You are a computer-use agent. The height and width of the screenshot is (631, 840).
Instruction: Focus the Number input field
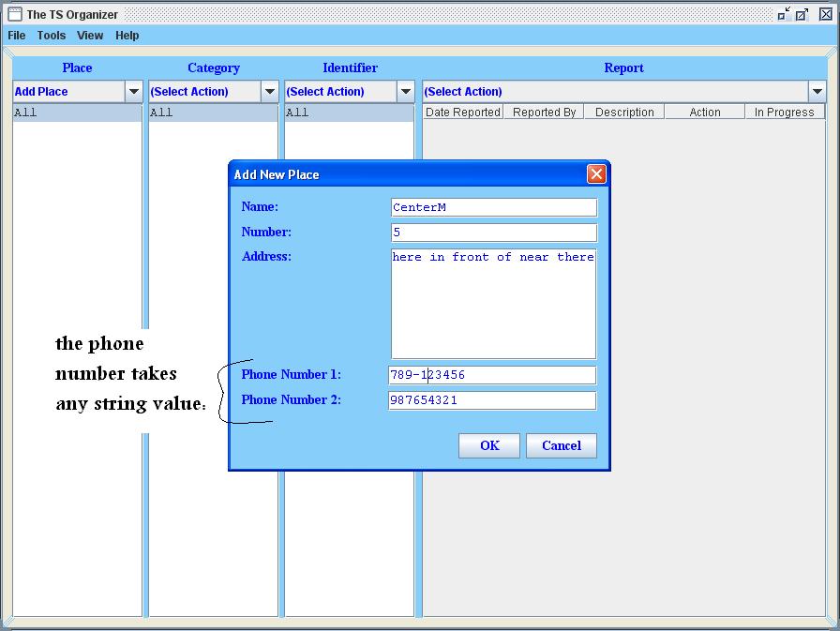click(494, 233)
